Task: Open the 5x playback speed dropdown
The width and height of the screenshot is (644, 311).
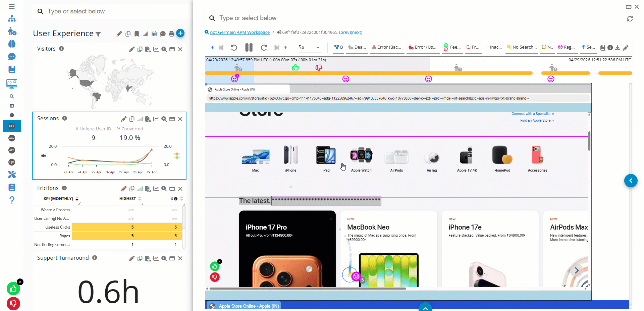Action: [309, 48]
